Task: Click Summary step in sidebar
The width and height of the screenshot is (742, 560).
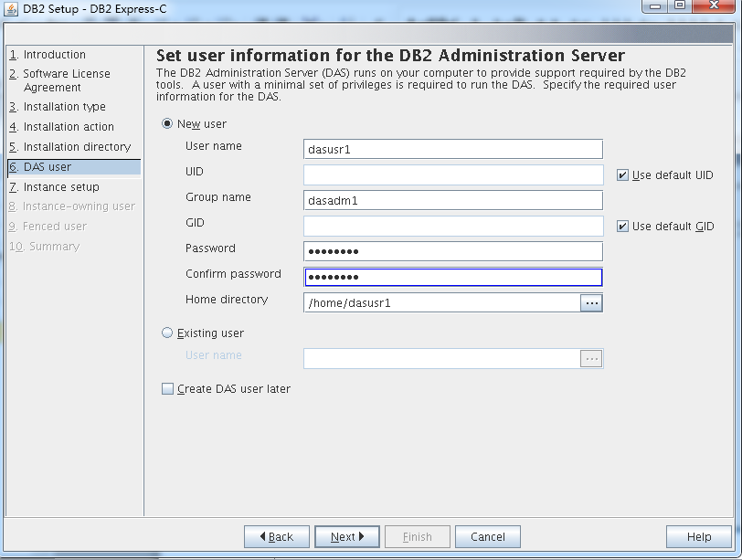Action: pyautogui.click(x=45, y=247)
